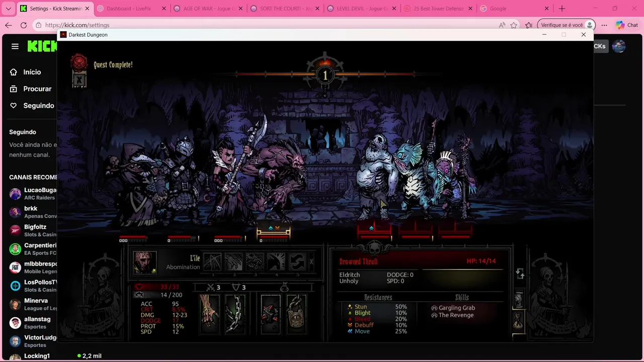Screen dimensions: 644x362
Task: Switch to Dashboard - LivePix browser tab
Action: (x=131, y=9)
